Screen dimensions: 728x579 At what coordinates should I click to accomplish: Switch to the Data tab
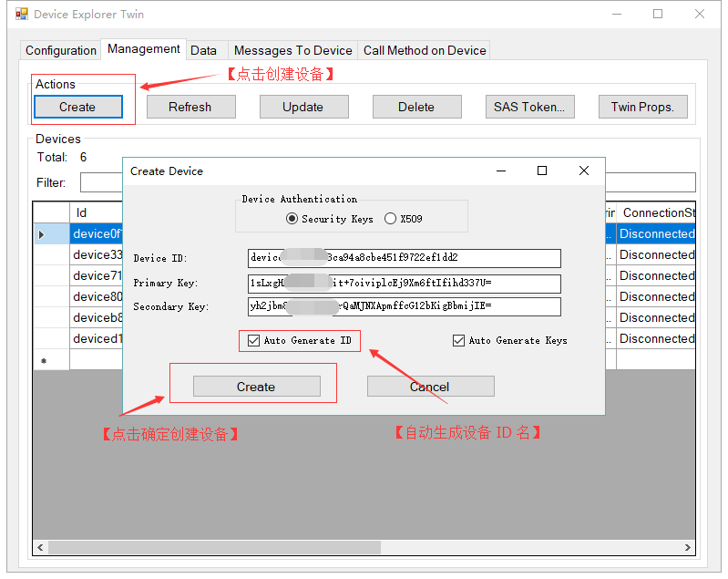pyautogui.click(x=203, y=50)
